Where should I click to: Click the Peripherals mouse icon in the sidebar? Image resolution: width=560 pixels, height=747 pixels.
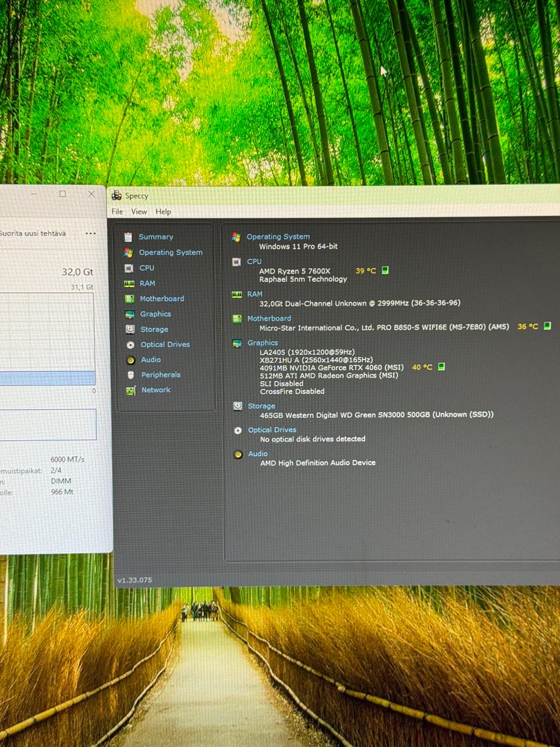point(131,375)
